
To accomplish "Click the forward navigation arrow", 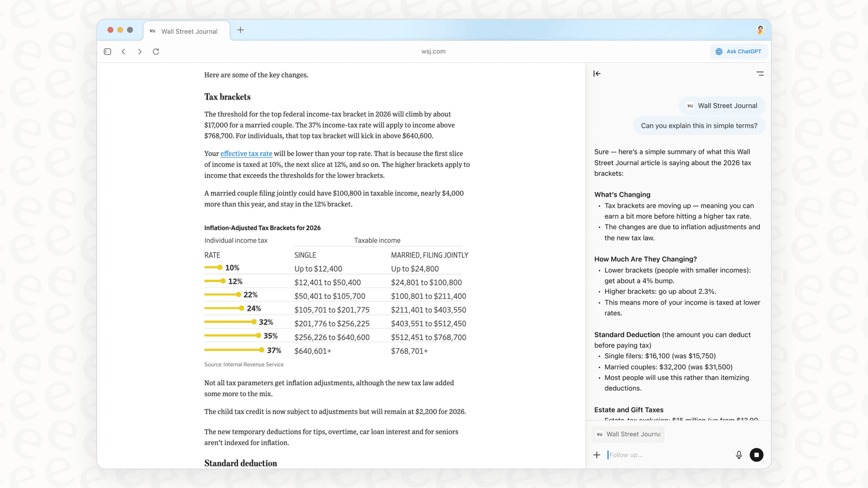I will click(139, 51).
